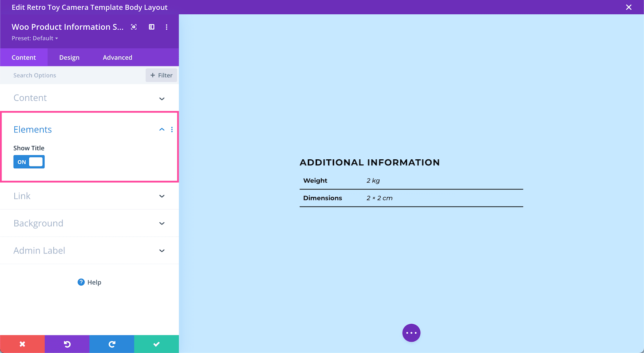Save changes with the green checkmark
644x353 pixels.
pos(156,344)
